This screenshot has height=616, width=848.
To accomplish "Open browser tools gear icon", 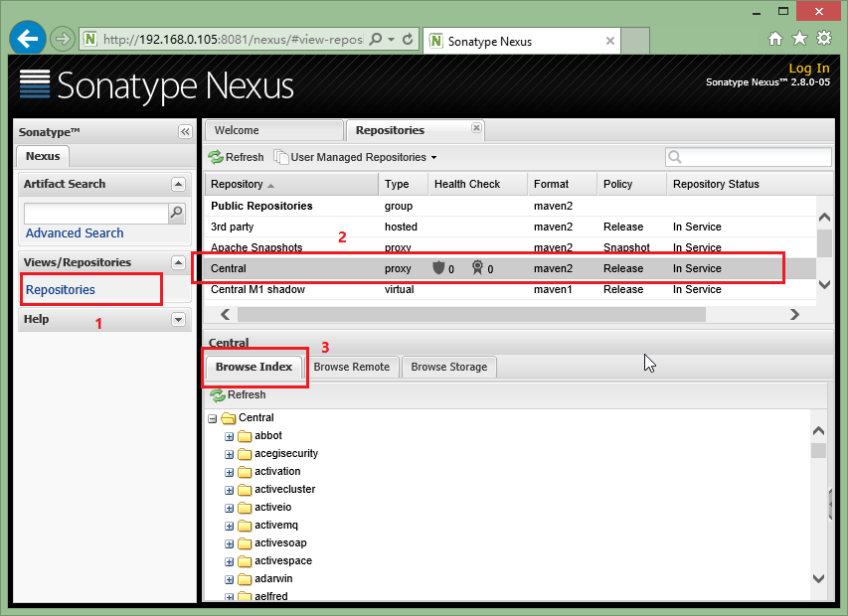I will pos(824,39).
